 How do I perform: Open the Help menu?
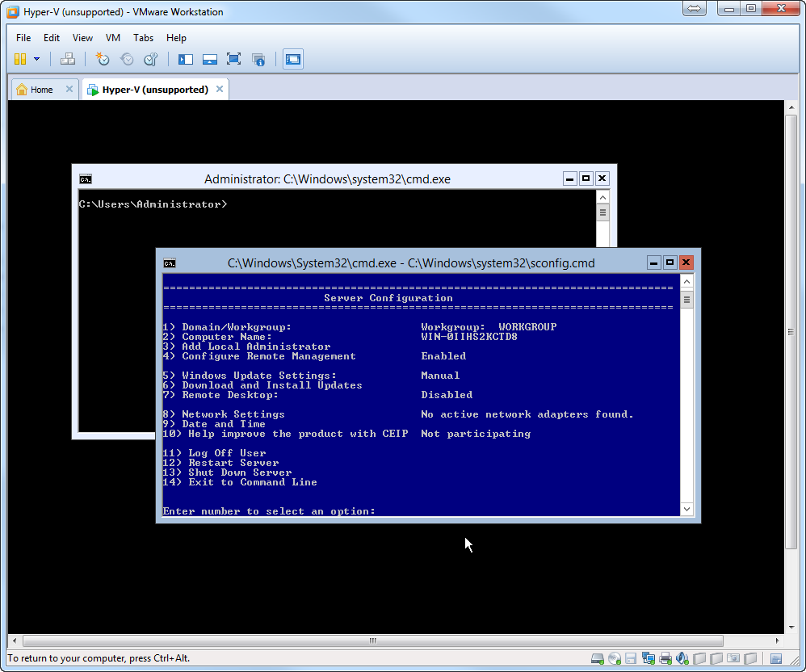pyautogui.click(x=176, y=37)
